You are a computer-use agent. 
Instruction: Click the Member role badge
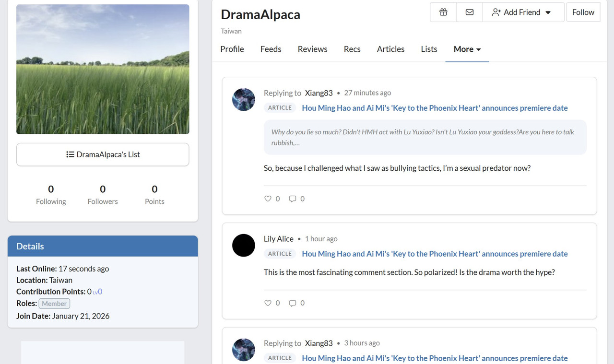tap(54, 304)
